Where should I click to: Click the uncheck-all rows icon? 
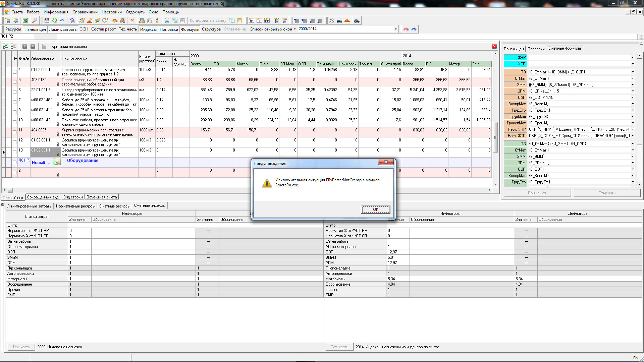pos(13,46)
